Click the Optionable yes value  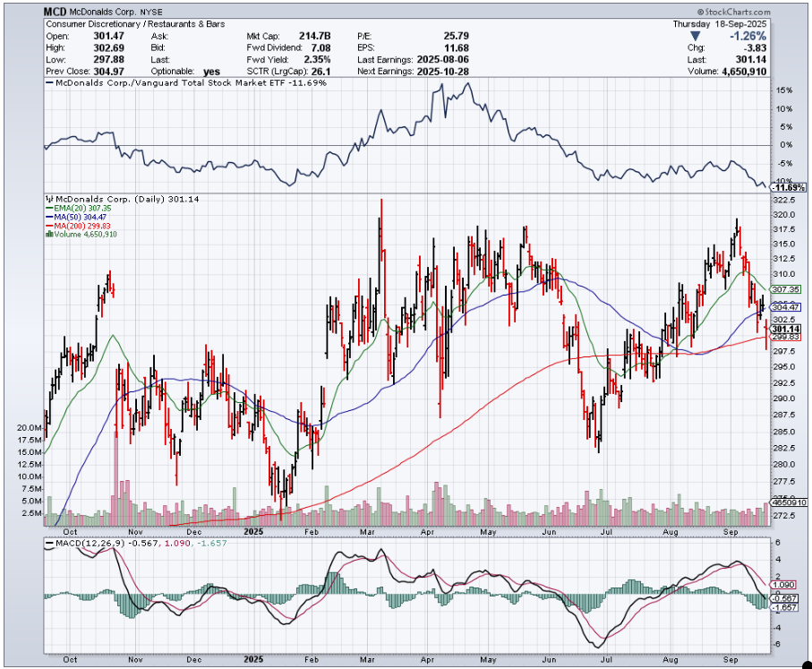tap(212, 72)
